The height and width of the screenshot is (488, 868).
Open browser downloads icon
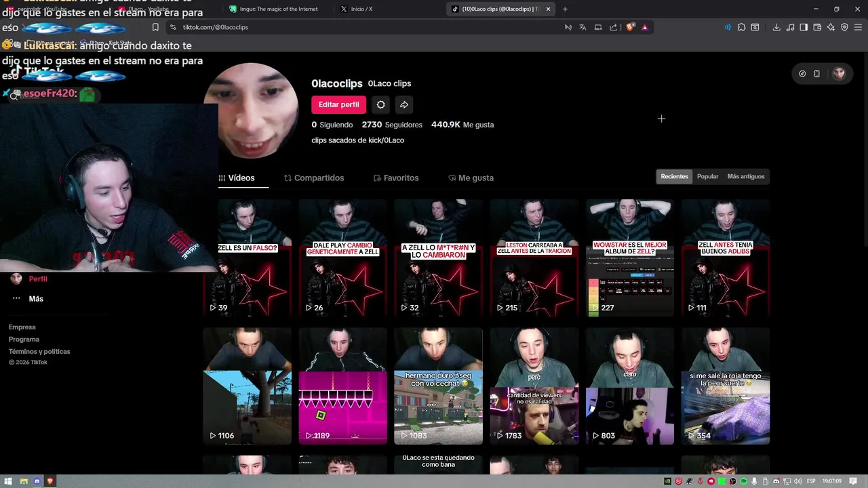point(776,27)
